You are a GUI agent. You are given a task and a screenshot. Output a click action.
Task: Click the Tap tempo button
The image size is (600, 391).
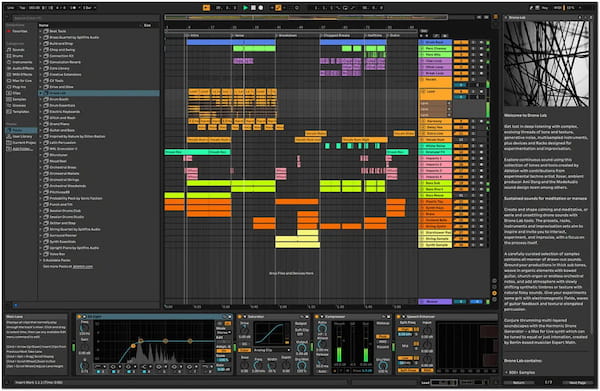tap(23, 8)
